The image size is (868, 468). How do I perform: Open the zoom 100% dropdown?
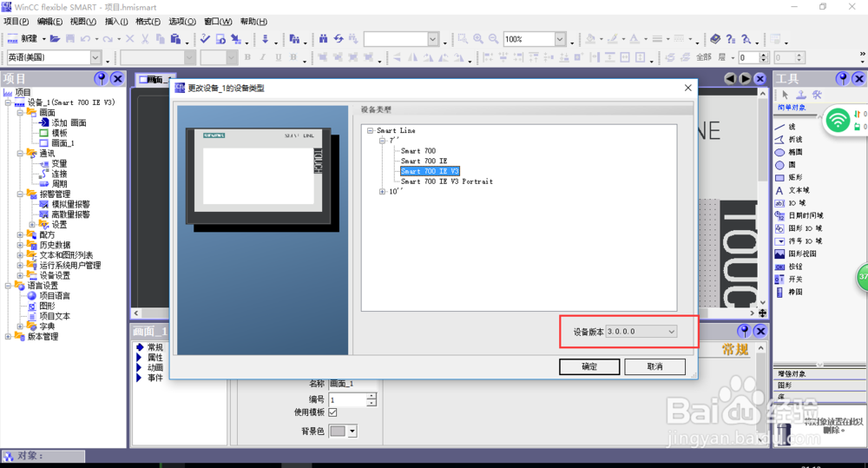[560, 39]
